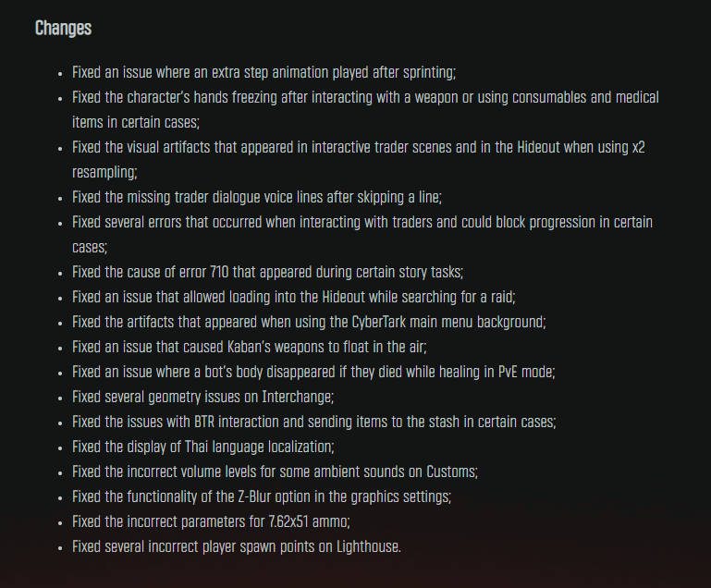711x588 pixels.
Task: Click the character's hands freezing fix line
Action: (x=365, y=110)
